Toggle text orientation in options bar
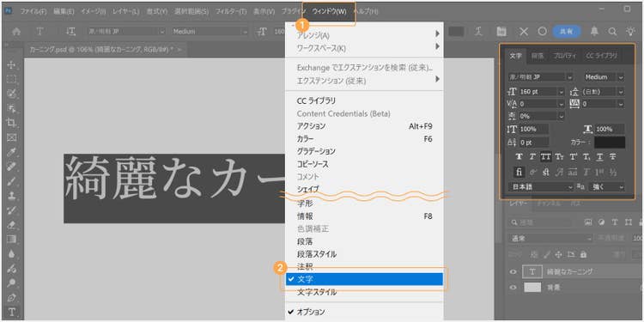The width and height of the screenshot is (644, 322). pyautogui.click(x=71, y=31)
